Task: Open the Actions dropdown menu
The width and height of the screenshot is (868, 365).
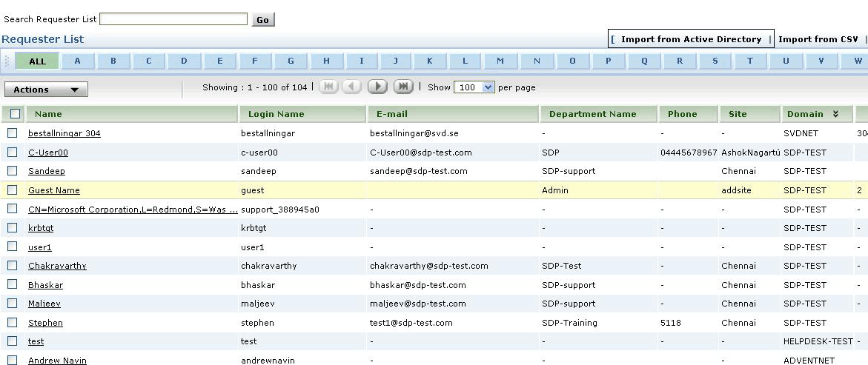Action: tap(46, 90)
